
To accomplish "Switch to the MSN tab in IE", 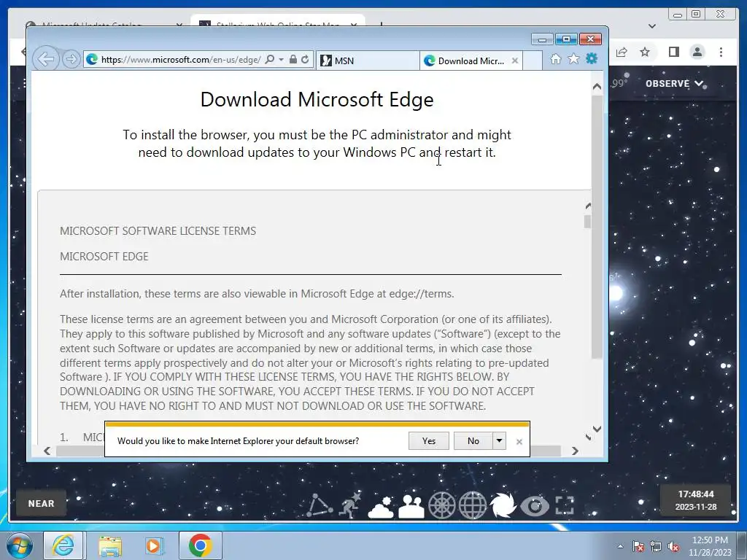I will click(x=368, y=61).
